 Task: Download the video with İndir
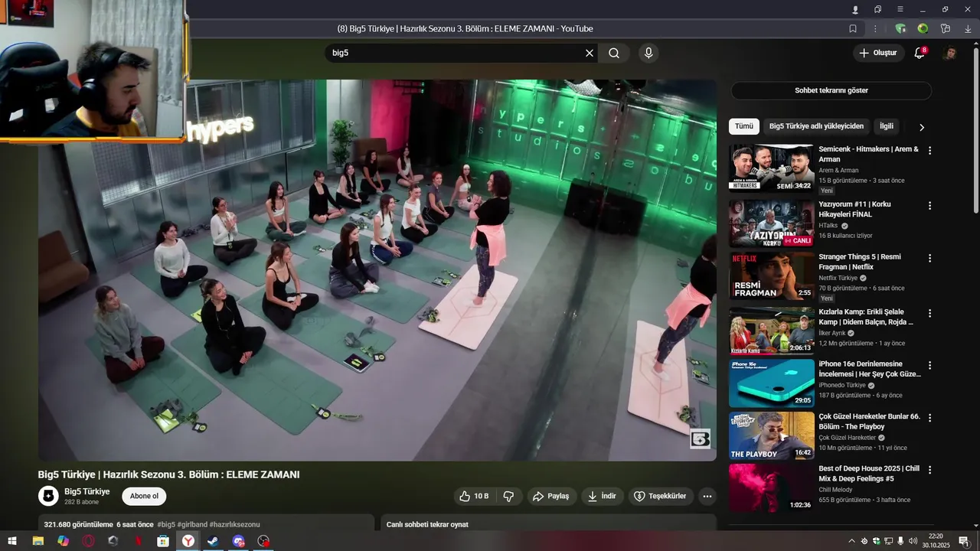[602, 496]
